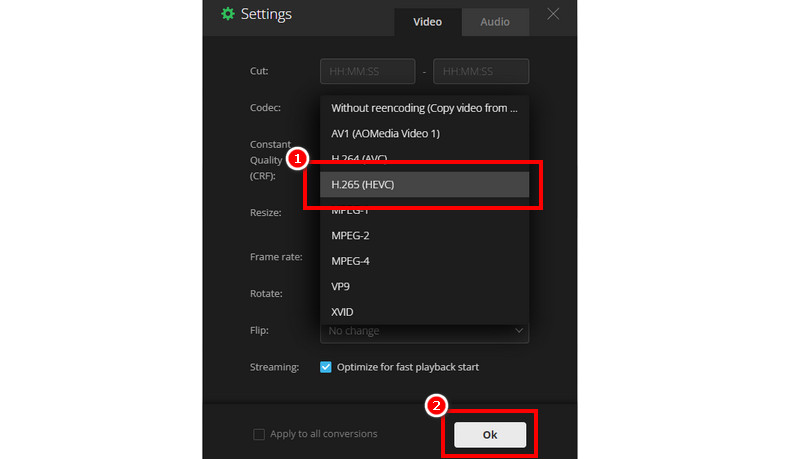
Task: Expand the Flip dropdown chevron
Action: pyautogui.click(x=518, y=331)
